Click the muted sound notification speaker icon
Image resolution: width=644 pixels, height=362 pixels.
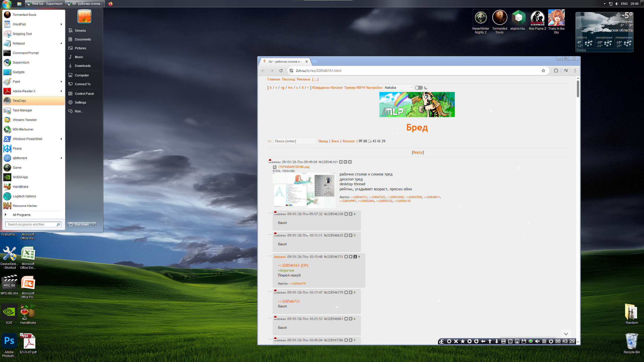(x=537, y=341)
